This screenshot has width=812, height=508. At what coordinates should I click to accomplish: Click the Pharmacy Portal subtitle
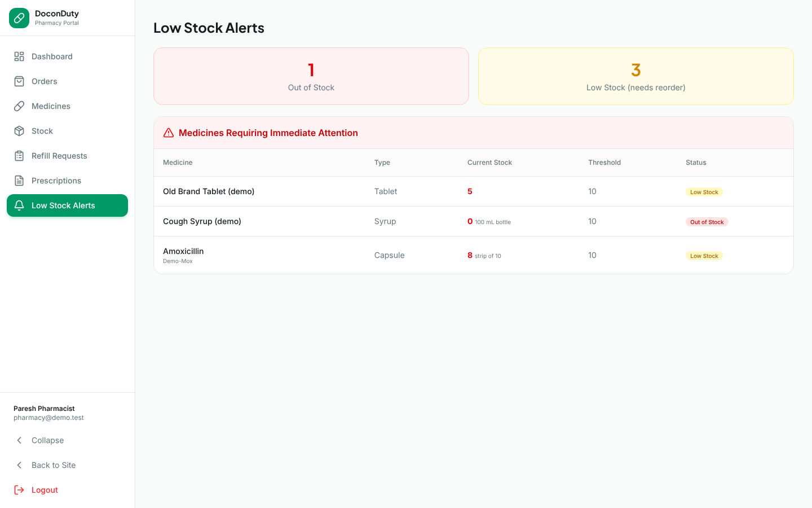point(57,23)
